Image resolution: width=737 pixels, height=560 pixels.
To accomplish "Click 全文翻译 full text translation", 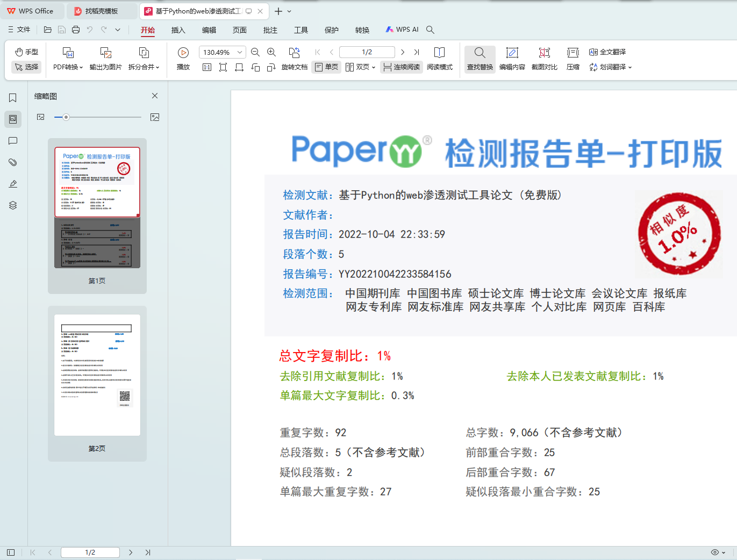I will (607, 52).
